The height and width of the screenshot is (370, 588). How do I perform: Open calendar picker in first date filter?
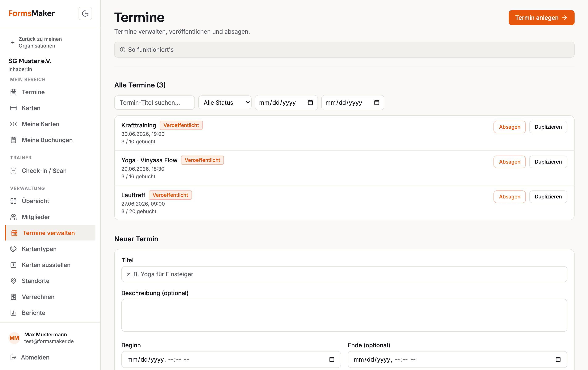point(310,103)
